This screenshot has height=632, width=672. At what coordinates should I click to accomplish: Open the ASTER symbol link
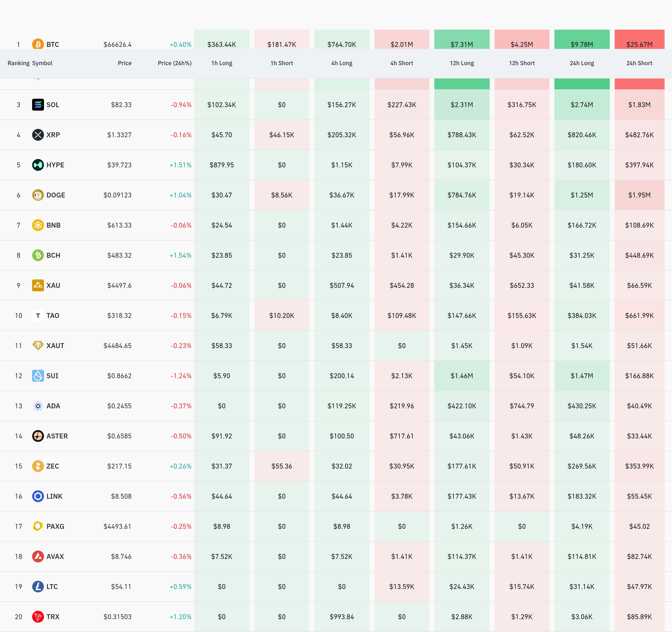tap(57, 436)
